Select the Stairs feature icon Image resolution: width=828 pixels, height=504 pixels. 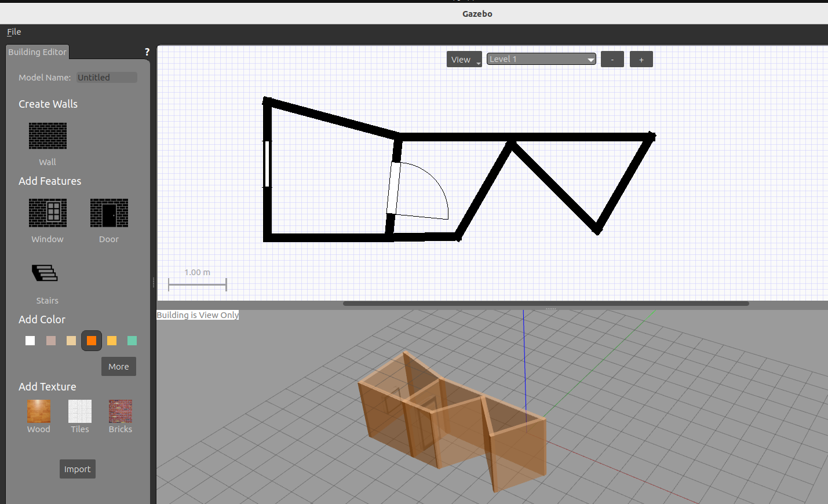[45, 273]
